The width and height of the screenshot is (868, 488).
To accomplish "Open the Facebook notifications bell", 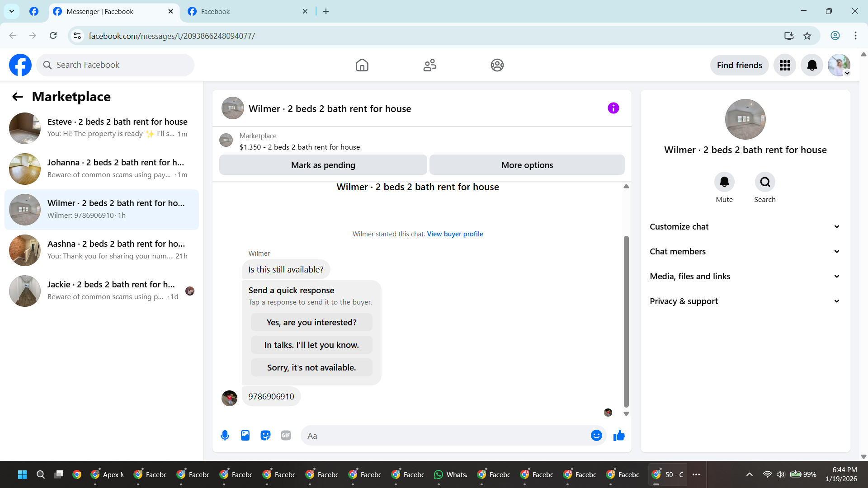I will (811, 66).
